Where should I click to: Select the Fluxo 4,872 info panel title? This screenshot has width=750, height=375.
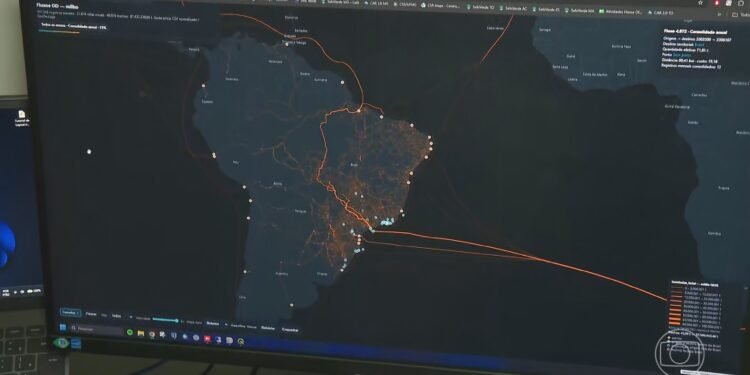pos(696,32)
